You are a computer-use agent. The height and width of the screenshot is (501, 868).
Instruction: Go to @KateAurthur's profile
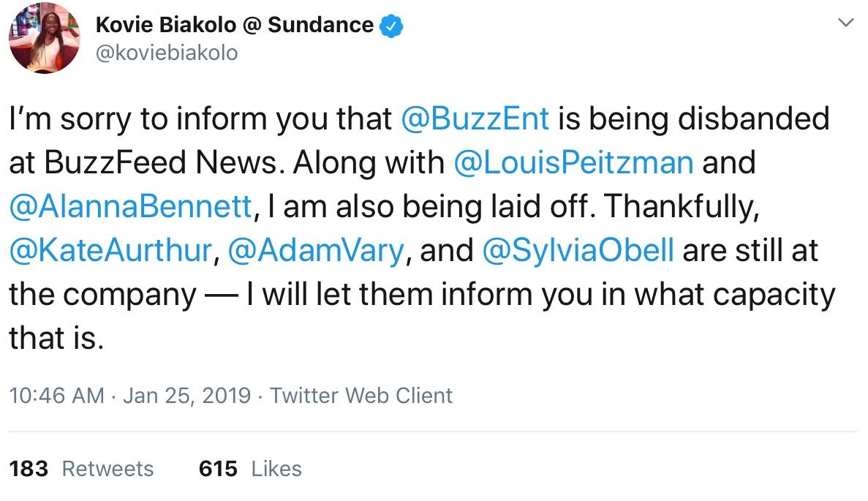(110, 250)
